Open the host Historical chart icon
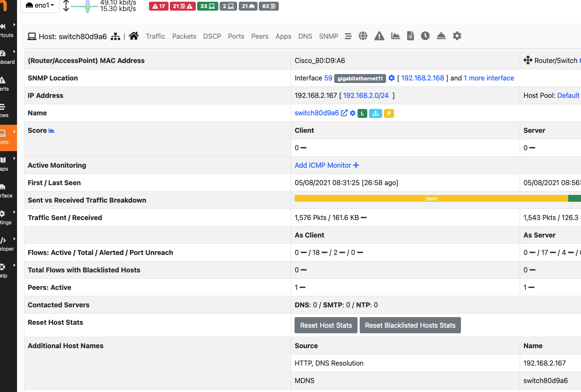 (395, 36)
